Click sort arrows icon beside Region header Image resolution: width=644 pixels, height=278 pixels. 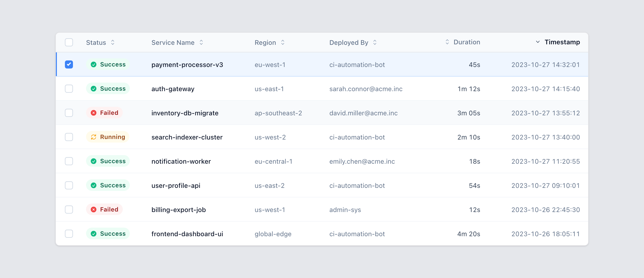click(283, 42)
